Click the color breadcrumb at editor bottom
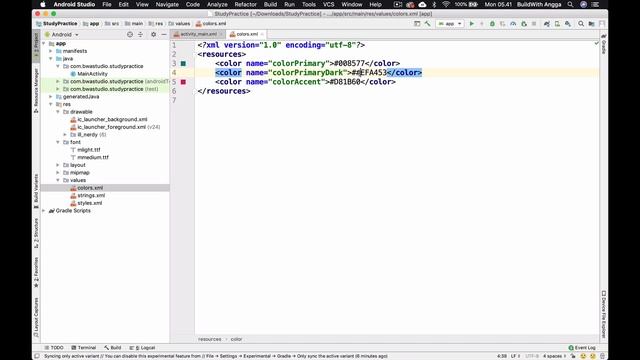This screenshot has width=640, height=360. tap(236, 339)
